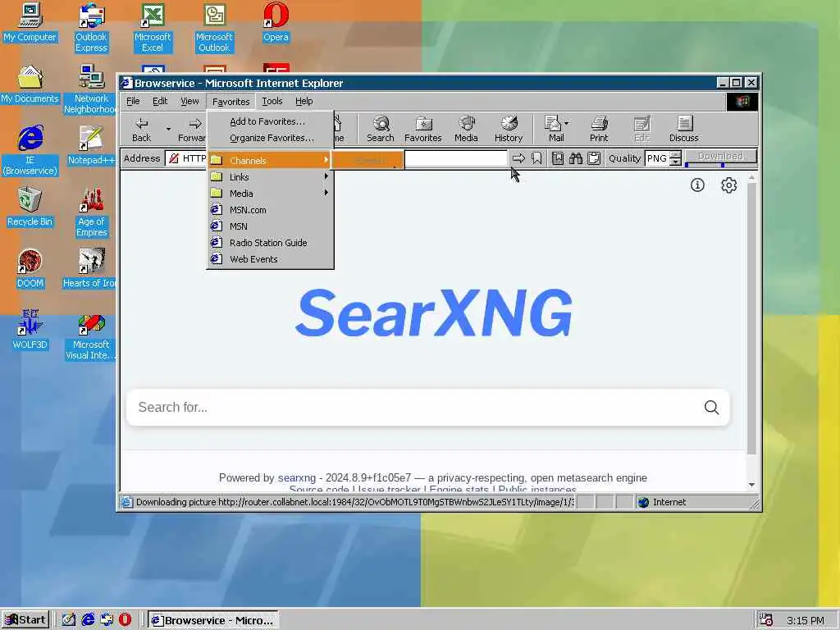This screenshot has height=630, width=840.
Task: Expand the Links favorites folder
Action: [x=270, y=177]
